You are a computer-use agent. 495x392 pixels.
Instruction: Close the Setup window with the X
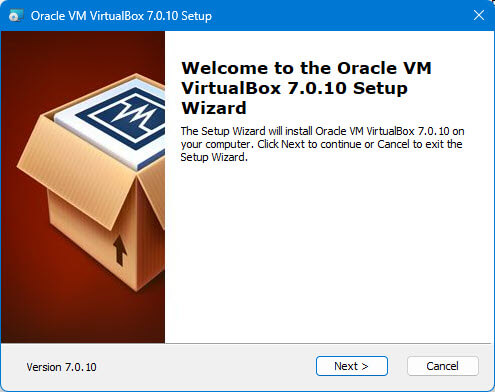(479, 15)
